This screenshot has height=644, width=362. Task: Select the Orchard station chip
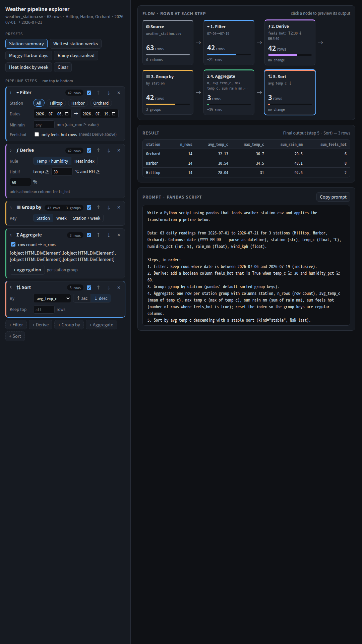(101, 103)
